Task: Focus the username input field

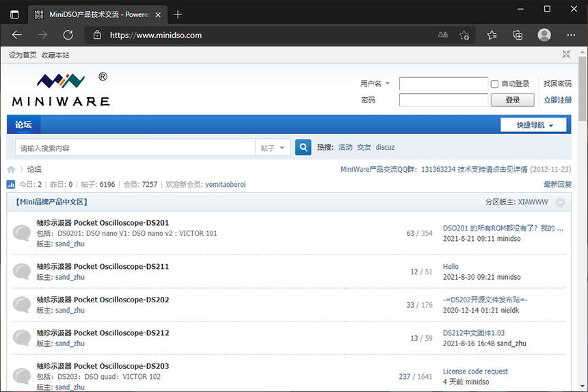Action: click(444, 83)
